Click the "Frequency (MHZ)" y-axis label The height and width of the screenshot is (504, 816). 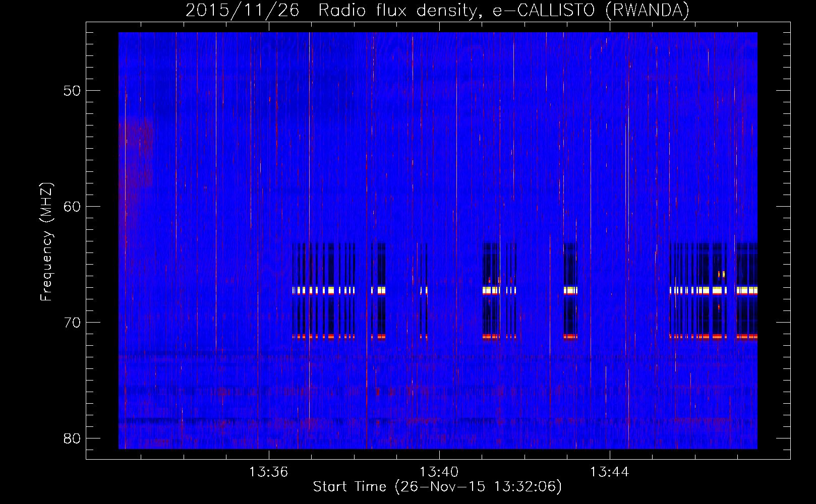[x=46, y=242]
